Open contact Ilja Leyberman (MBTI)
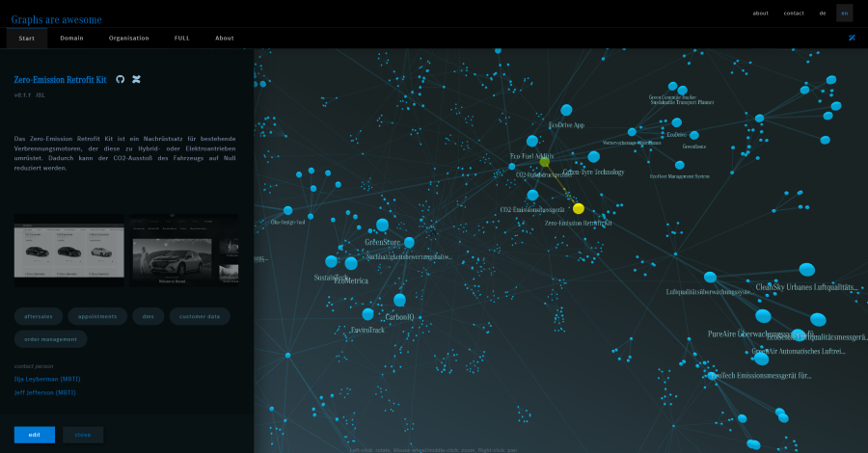868x453 pixels. tap(45, 380)
